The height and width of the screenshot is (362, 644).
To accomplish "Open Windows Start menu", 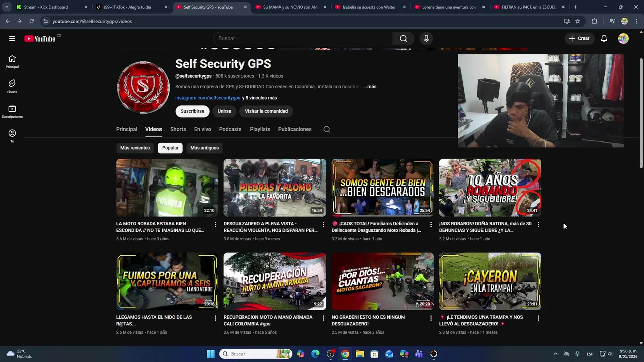I will (x=211, y=354).
